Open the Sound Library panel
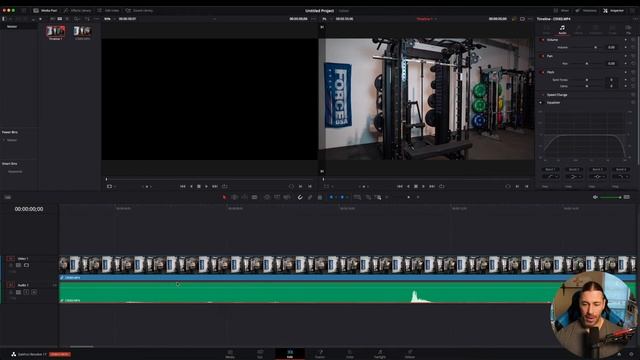This screenshot has height=360, width=640. [139, 11]
